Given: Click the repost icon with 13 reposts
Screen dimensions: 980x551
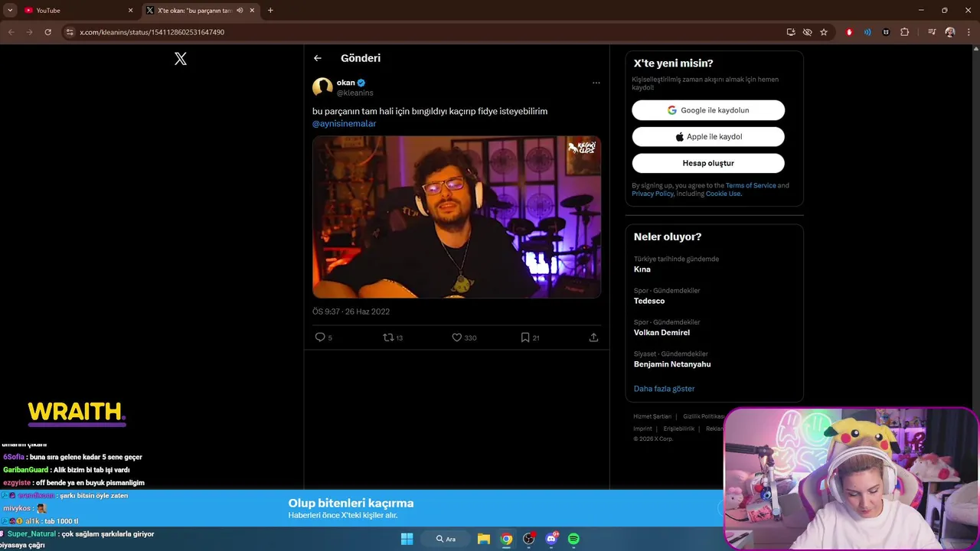Looking at the screenshot, I should point(388,337).
